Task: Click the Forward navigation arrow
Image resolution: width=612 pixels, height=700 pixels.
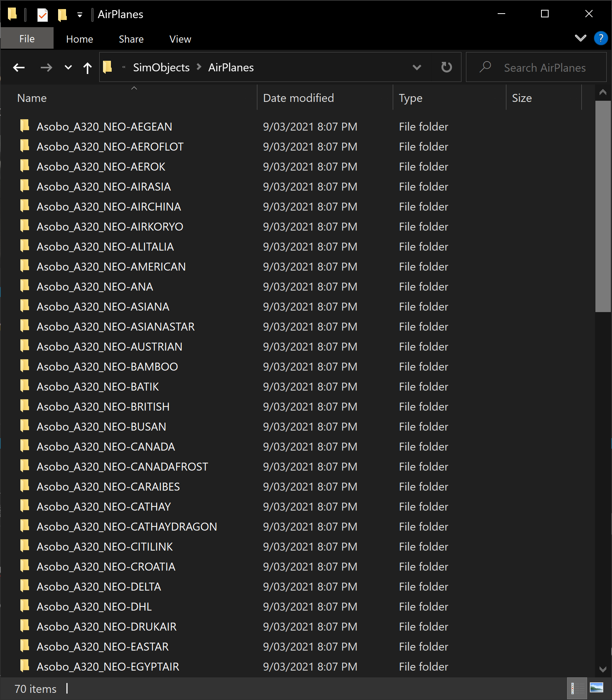Action: pos(46,68)
